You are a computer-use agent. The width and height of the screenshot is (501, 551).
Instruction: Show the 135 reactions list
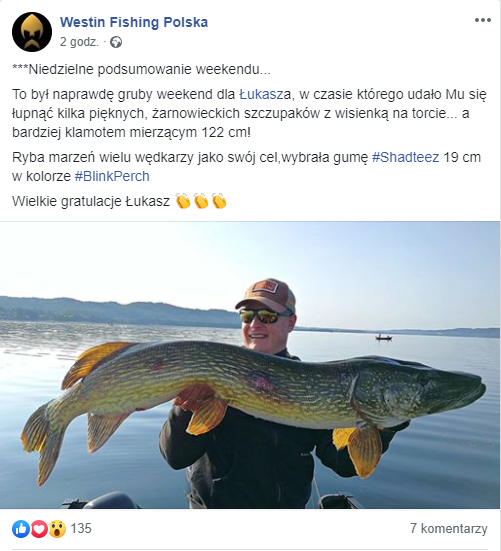[x=81, y=529]
